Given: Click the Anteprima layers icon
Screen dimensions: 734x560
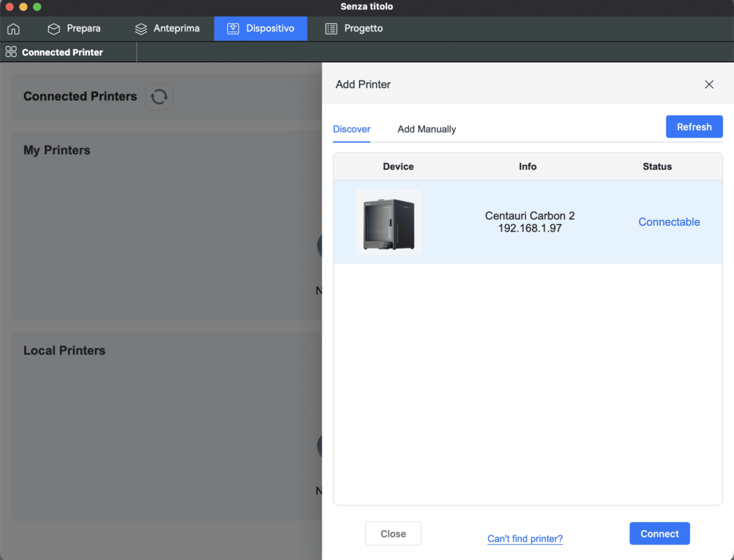Looking at the screenshot, I should click(x=141, y=29).
